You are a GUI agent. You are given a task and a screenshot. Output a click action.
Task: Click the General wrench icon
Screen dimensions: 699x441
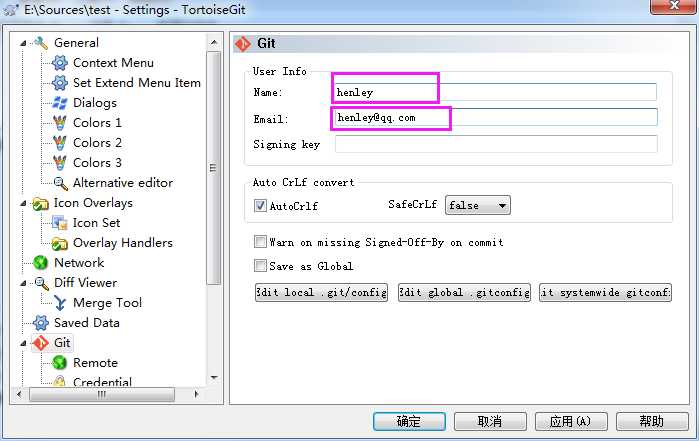point(41,43)
